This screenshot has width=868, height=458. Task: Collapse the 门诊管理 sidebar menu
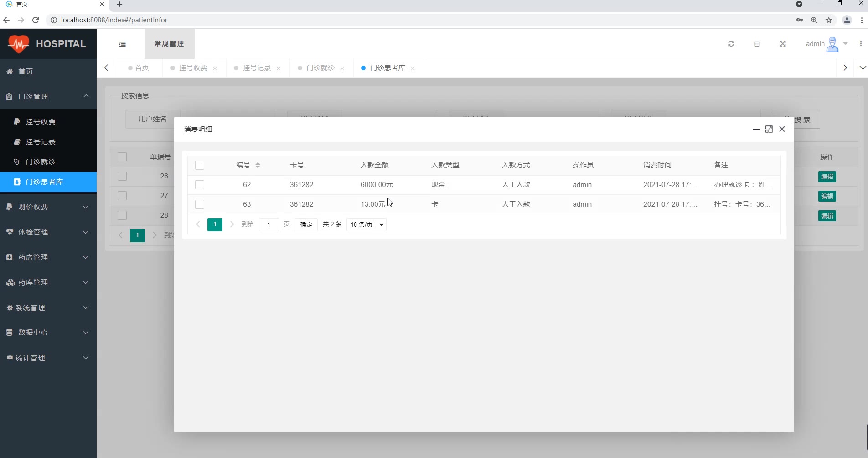tap(48, 96)
